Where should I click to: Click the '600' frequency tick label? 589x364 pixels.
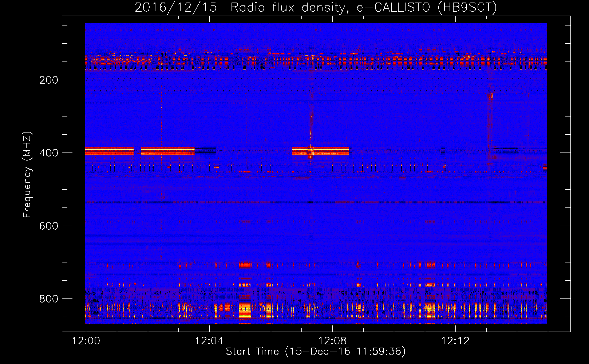[x=49, y=226]
